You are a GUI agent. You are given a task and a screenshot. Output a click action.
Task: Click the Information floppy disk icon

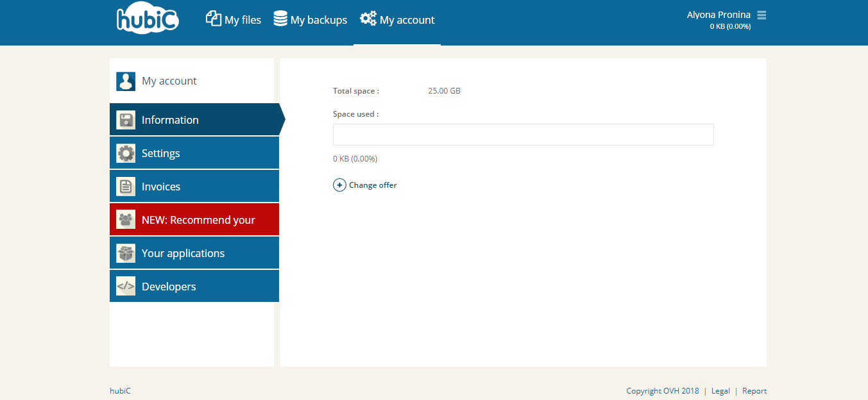click(x=126, y=120)
